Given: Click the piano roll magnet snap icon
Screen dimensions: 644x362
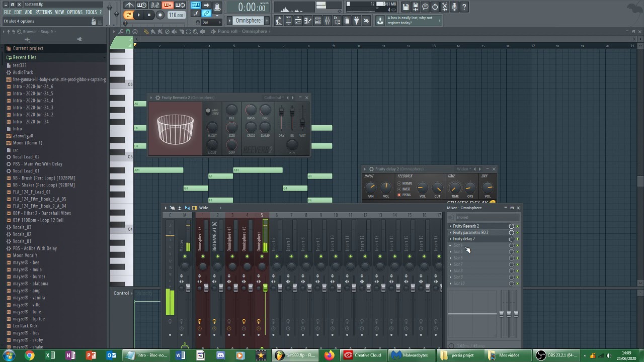Looking at the screenshot, I should pos(128,31).
